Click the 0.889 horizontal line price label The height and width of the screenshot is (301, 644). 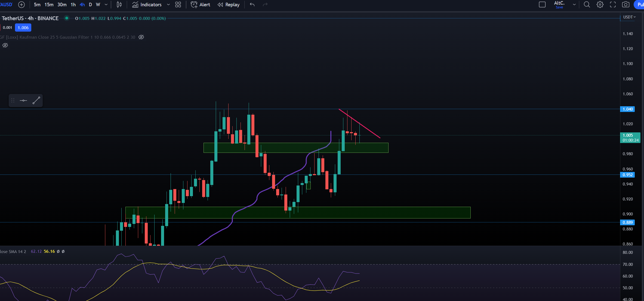click(627, 222)
